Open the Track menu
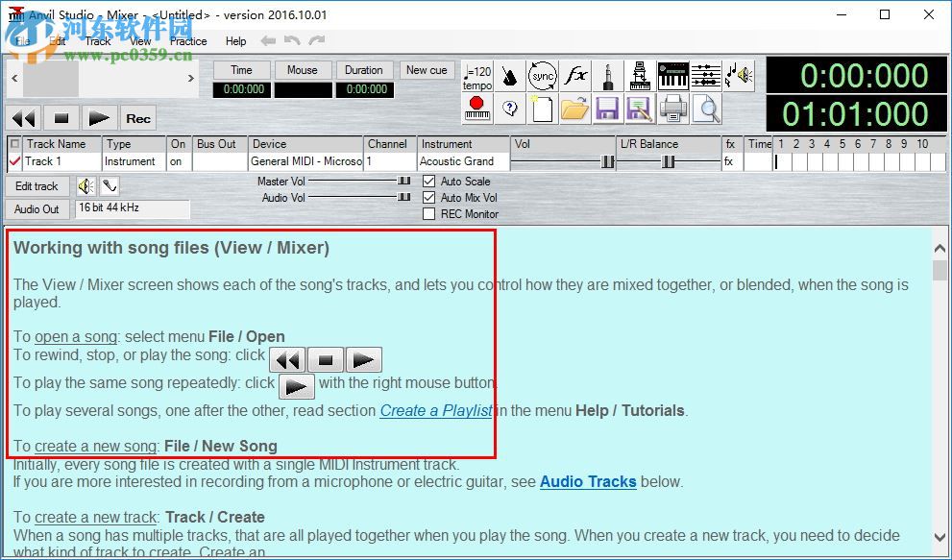This screenshot has width=952, height=560. pos(98,41)
